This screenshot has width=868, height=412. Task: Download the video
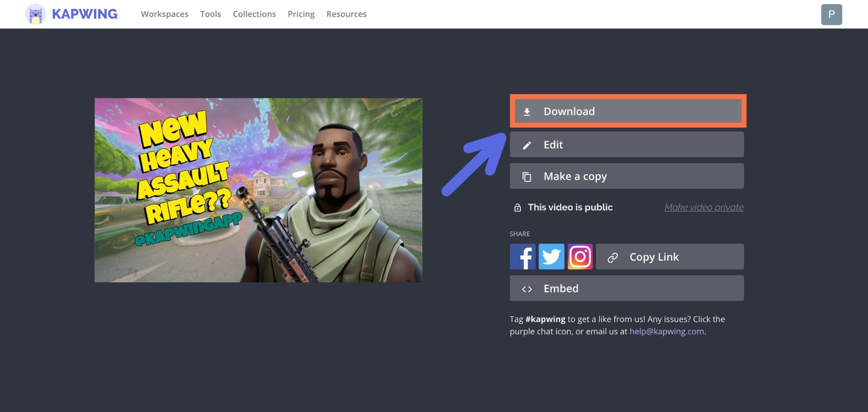pyautogui.click(x=628, y=111)
